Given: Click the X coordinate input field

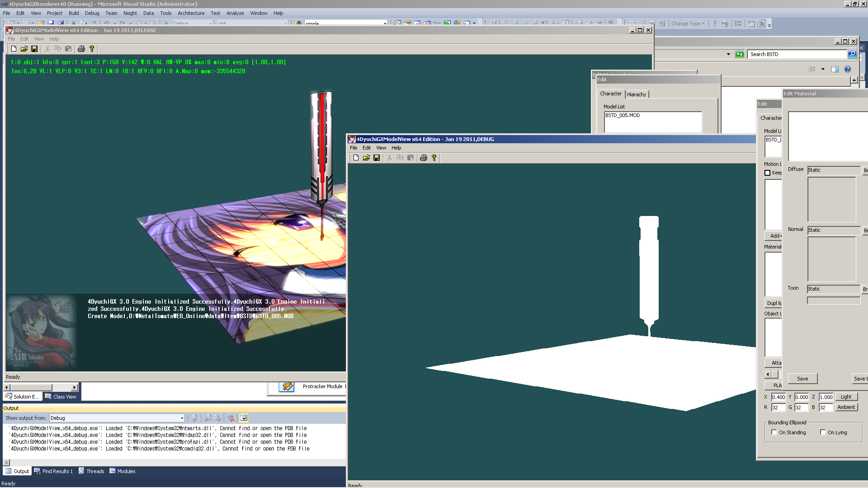Looking at the screenshot, I should (778, 397).
